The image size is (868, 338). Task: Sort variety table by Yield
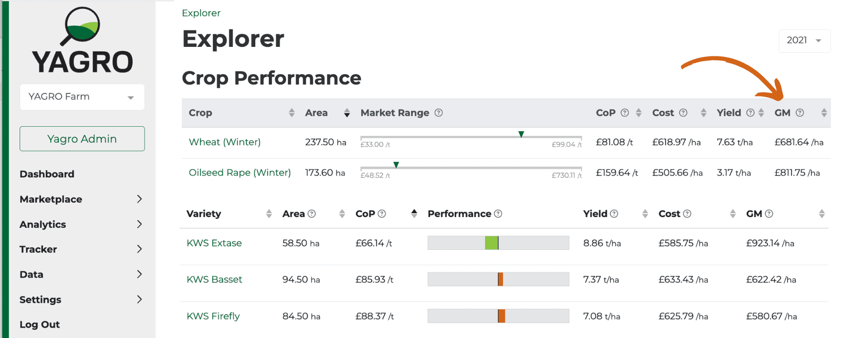(645, 214)
